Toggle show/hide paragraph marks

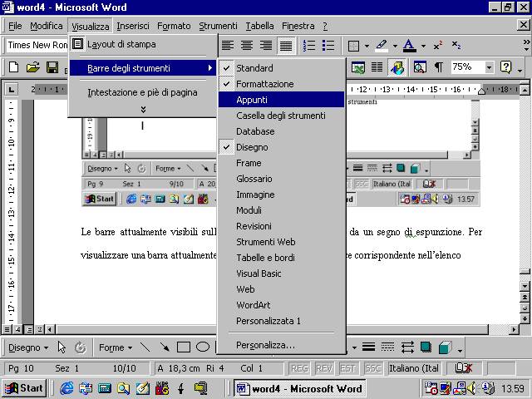coord(439,67)
